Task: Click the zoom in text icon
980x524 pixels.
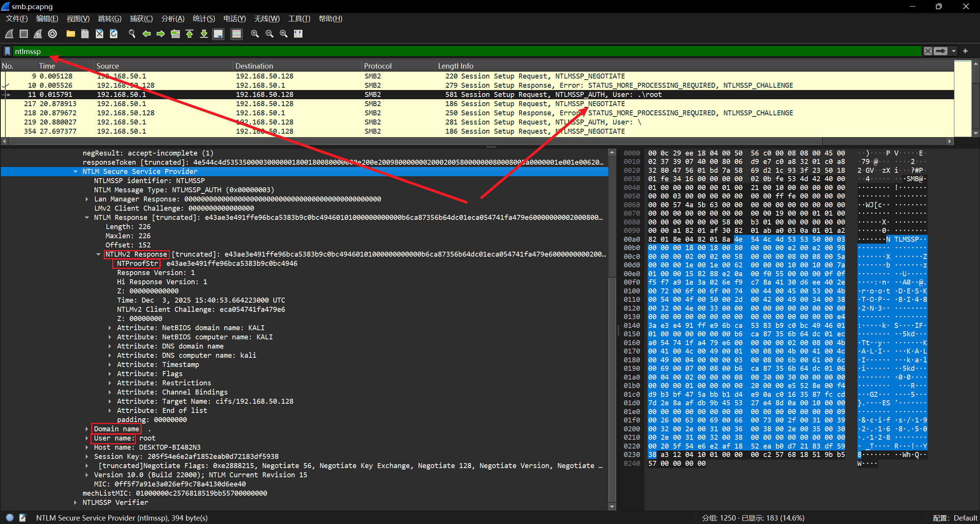Action: coord(255,34)
